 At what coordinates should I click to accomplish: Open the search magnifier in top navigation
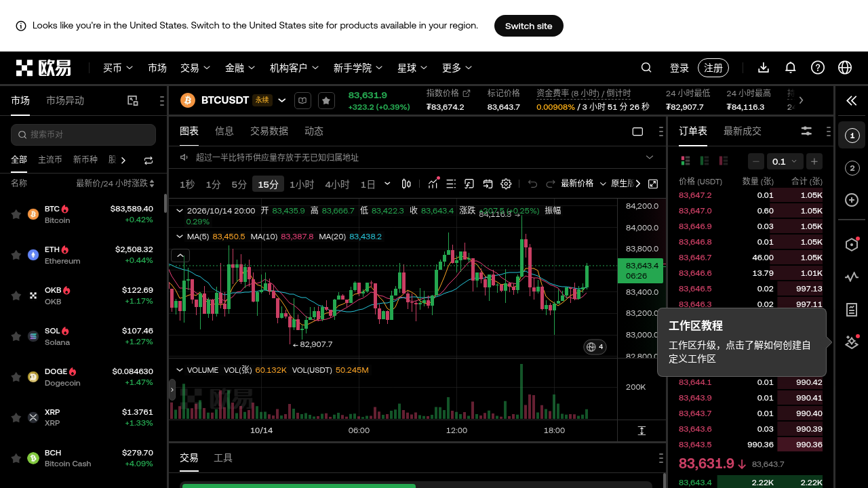pos(646,68)
